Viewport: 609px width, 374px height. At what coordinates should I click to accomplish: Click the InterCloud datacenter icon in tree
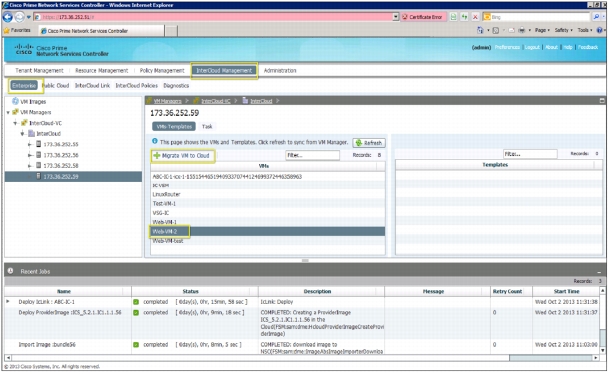(x=31, y=134)
